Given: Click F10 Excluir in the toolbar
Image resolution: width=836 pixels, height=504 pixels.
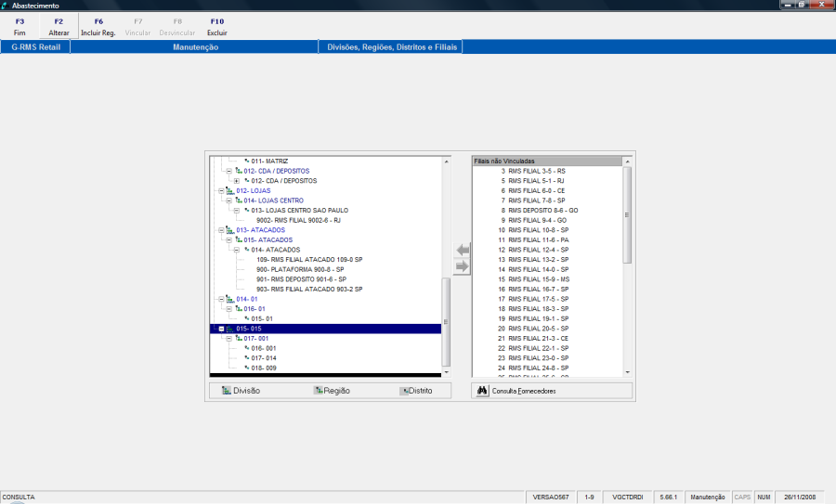Looking at the screenshot, I should tap(217, 27).
